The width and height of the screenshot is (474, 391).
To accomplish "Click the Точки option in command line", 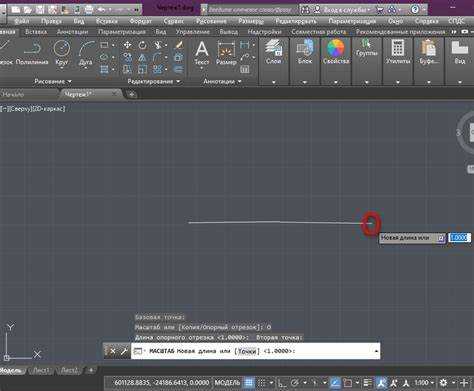I will (x=247, y=351).
